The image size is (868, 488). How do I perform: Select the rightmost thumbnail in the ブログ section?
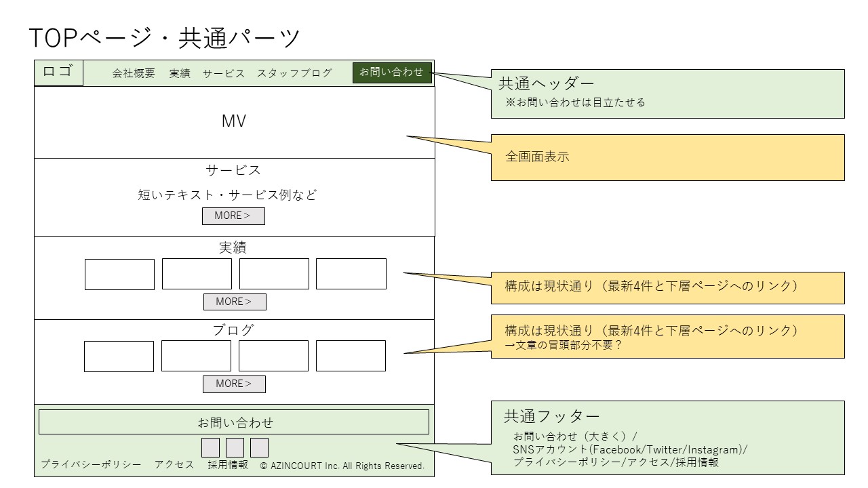(351, 356)
